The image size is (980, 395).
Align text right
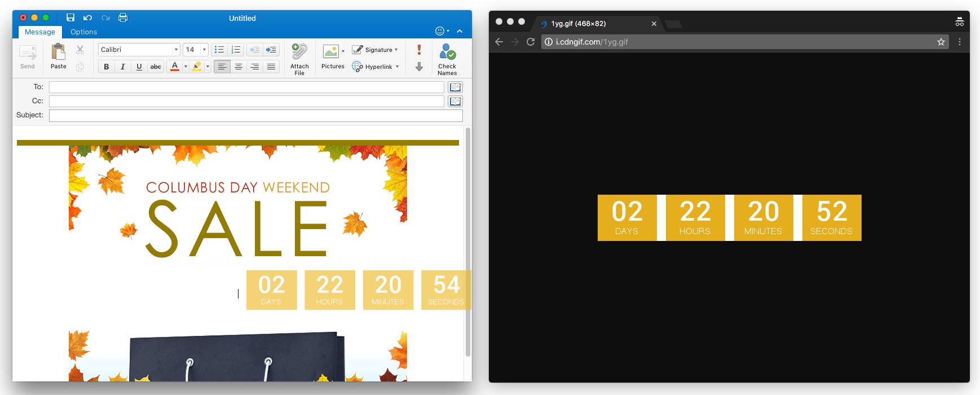pyautogui.click(x=255, y=67)
